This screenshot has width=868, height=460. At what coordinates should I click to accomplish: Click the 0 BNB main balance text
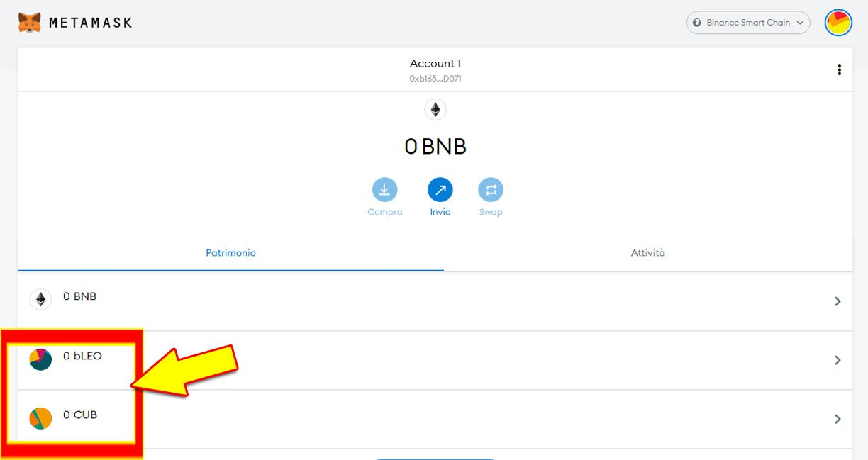435,147
